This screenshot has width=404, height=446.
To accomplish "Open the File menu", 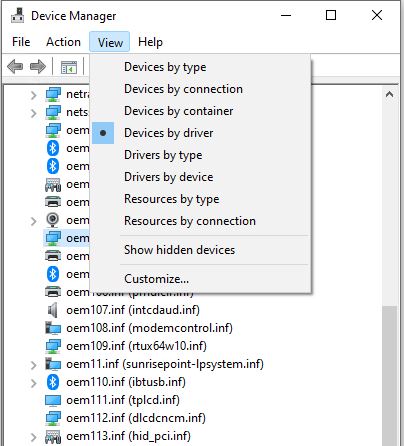I will point(21,42).
